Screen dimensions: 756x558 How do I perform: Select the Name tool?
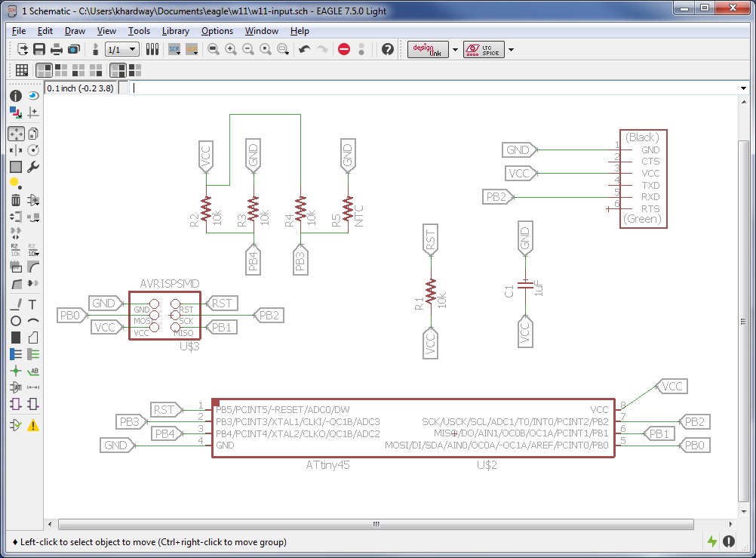(15, 250)
